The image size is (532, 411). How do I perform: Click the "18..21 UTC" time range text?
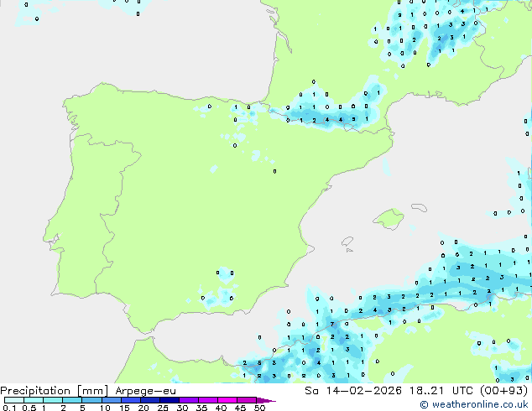[441, 391]
